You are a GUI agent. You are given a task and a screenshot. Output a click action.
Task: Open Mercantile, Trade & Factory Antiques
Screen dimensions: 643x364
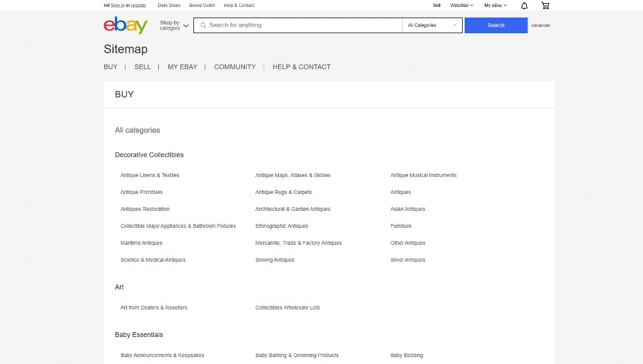point(298,243)
